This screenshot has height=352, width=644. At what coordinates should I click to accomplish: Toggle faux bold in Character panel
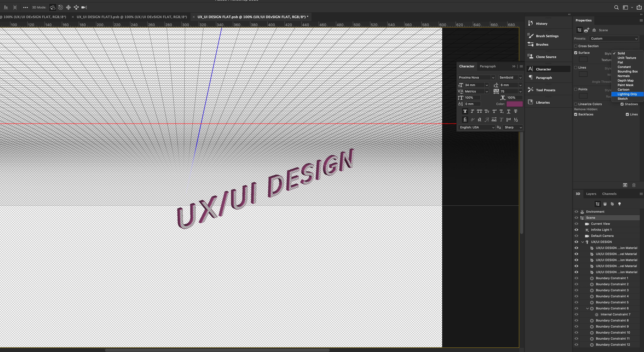tap(465, 111)
